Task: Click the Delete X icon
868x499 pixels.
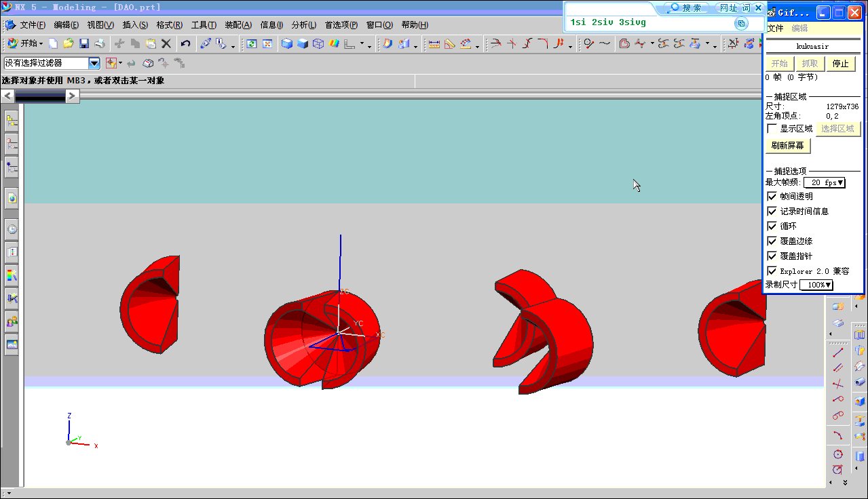Action: click(166, 43)
